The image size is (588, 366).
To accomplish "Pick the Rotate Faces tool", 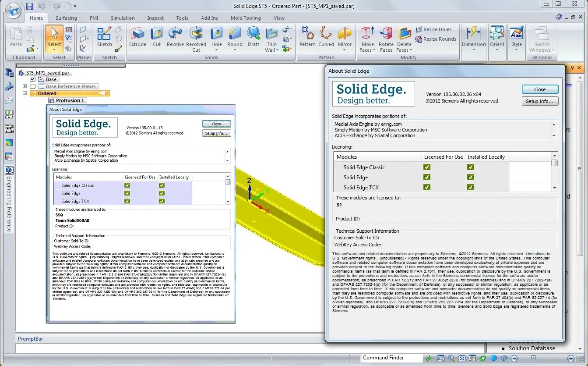I will pos(386,39).
